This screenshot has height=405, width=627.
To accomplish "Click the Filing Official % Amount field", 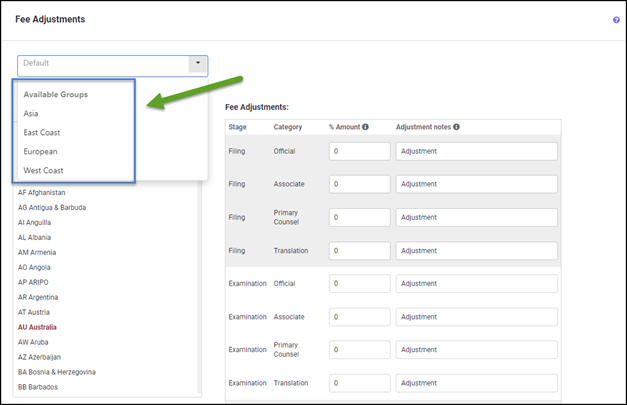I will pyautogui.click(x=359, y=151).
